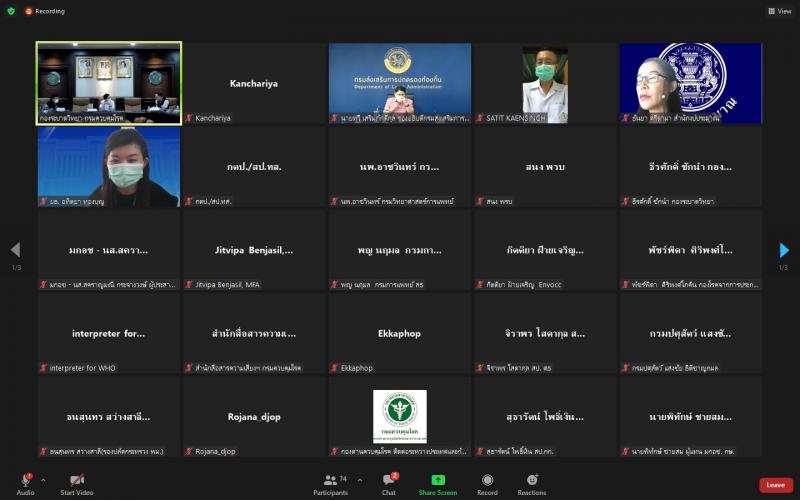Select the masked woman on blue background tile
800x500 pixels.
tap(109, 167)
